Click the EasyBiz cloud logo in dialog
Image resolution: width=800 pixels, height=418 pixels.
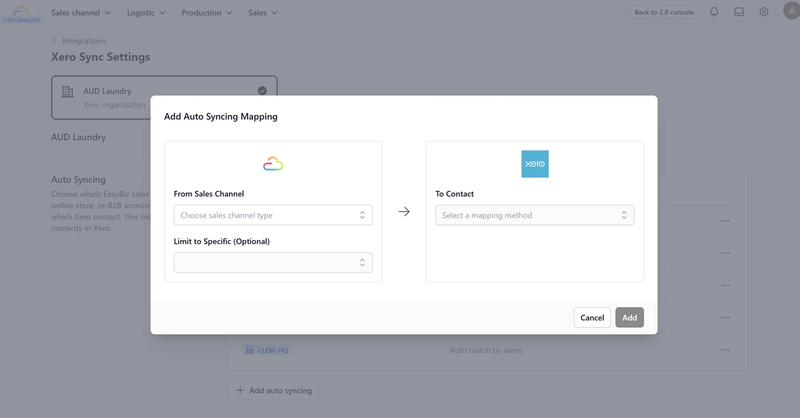tap(273, 164)
